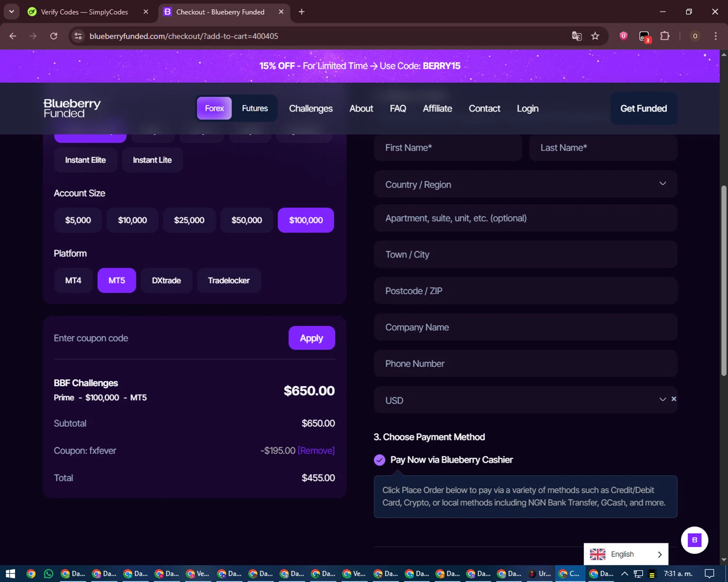This screenshot has height=582, width=728.
Task: Open the uBlock shield extension icon
Action: point(624,36)
